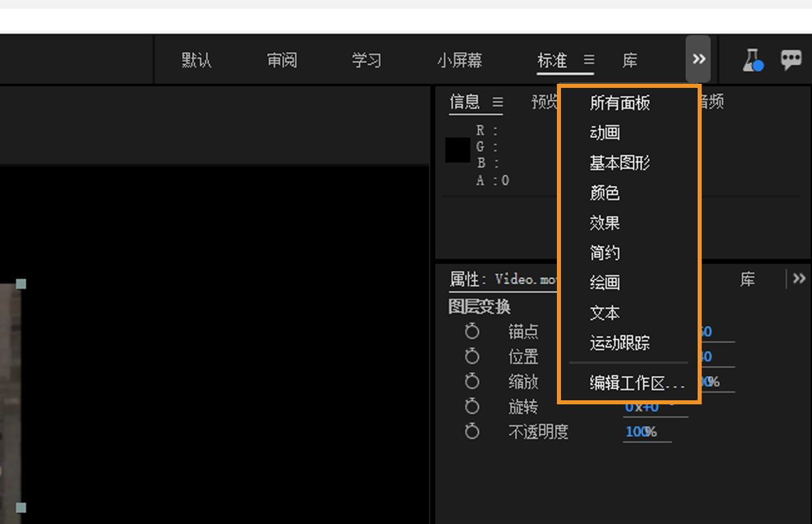The height and width of the screenshot is (524, 812).
Task: Click the blue beaker experiment icon
Action: click(751, 59)
